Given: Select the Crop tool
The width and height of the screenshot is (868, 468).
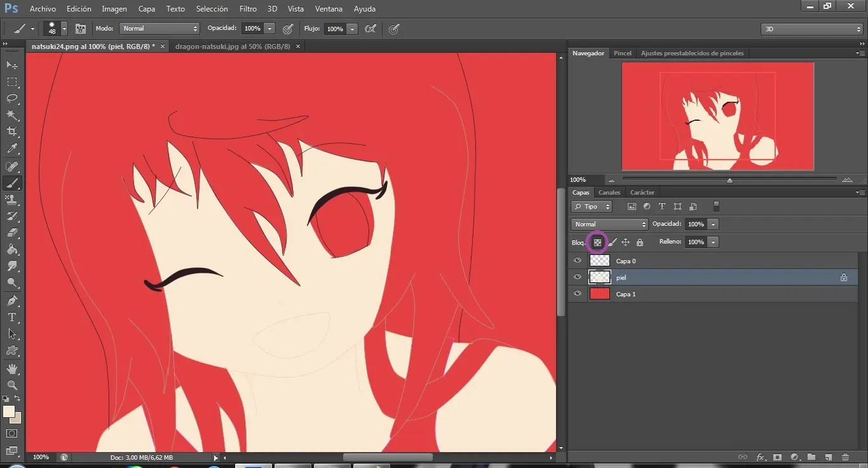Looking at the screenshot, I should (12, 132).
